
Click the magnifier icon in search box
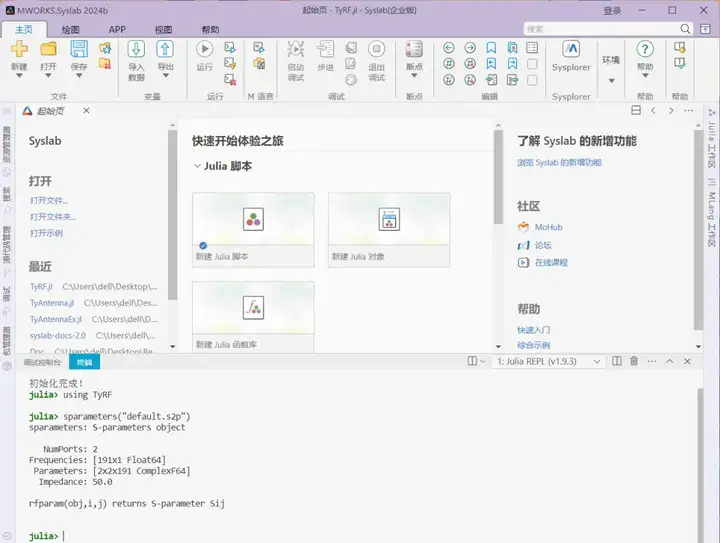(685, 29)
